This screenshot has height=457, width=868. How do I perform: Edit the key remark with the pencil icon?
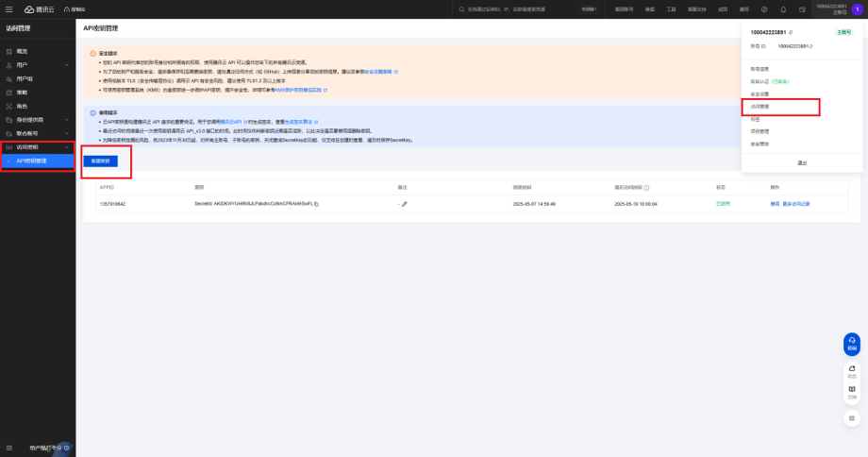pyautogui.click(x=404, y=204)
